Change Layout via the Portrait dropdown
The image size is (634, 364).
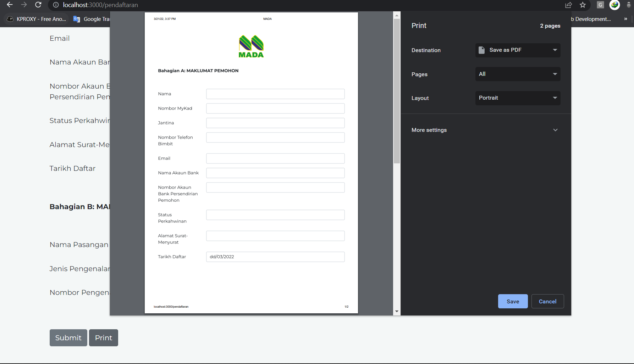pos(518,98)
